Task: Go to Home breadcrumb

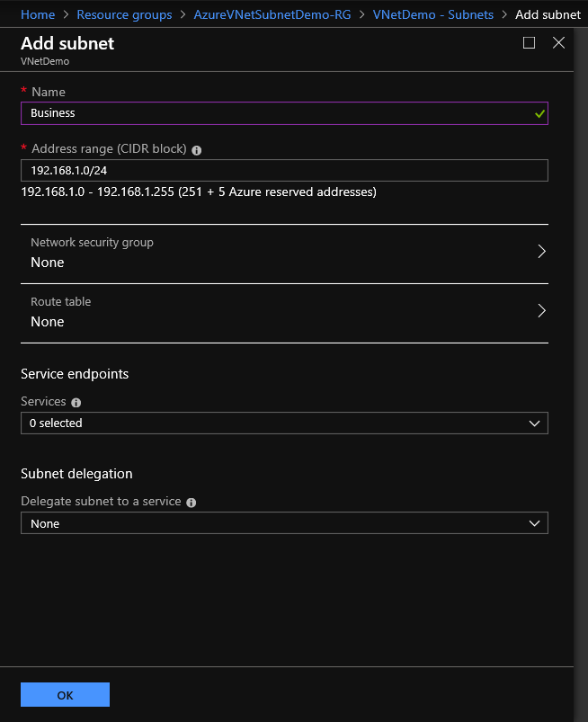Action: pyautogui.click(x=38, y=14)
